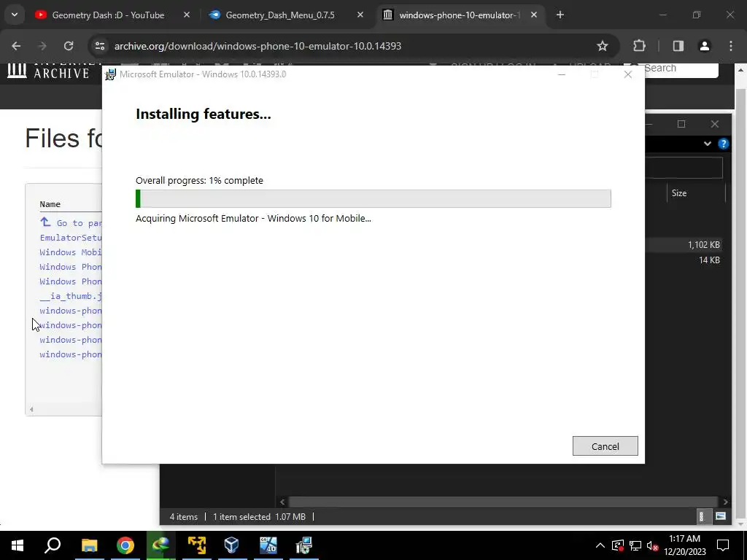The image size is (747, 560).
Task: Click the Size column header in Explorer
Action: (679, 193)
